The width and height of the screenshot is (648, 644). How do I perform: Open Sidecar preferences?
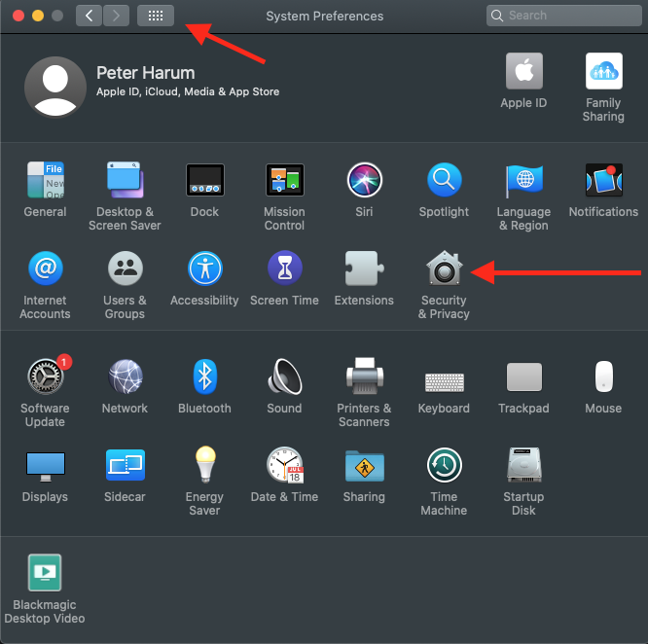click(x=125, y=465)
